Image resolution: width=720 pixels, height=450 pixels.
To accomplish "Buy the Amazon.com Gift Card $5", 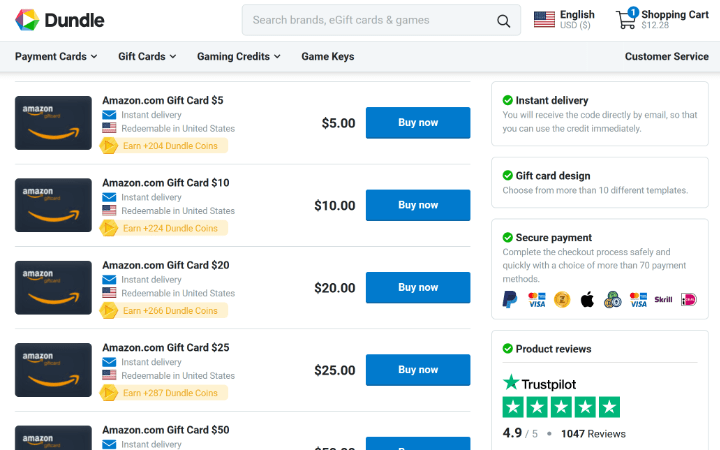I will point(418,123).
